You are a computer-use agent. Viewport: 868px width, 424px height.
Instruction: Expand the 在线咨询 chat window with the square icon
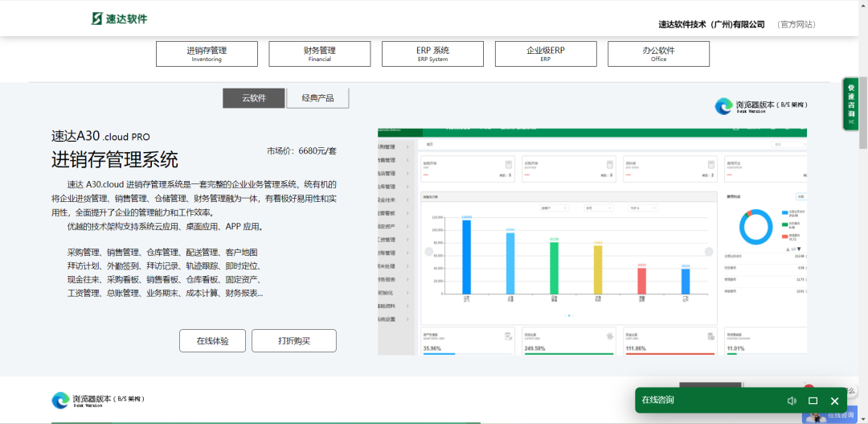[813, 401]
